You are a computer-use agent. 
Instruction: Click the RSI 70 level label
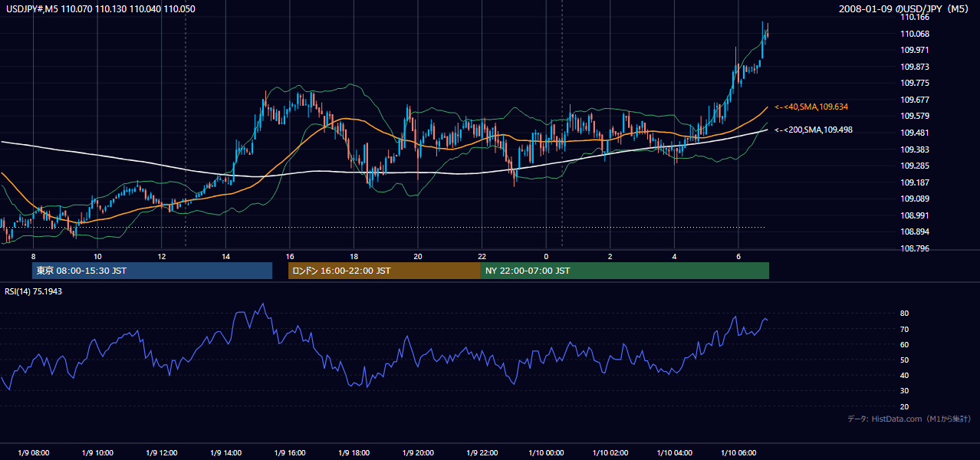[905, 329]
